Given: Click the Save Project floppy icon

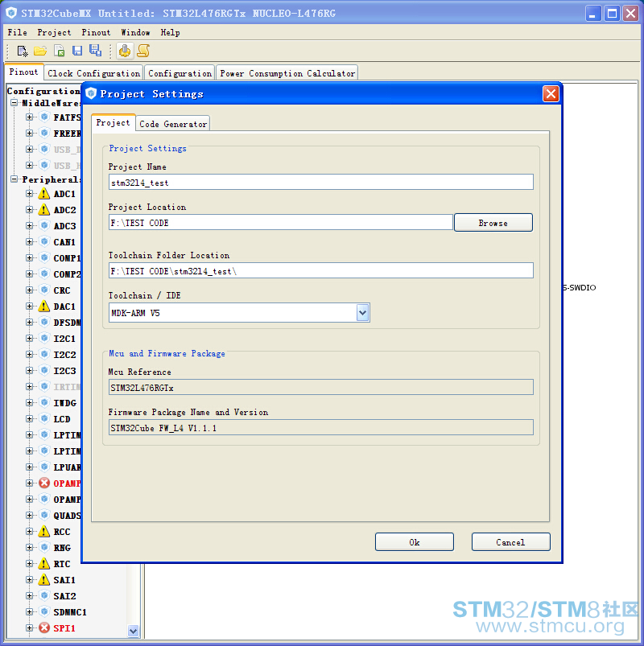Looking at the screenshot, I should click(x=77, y=51).
